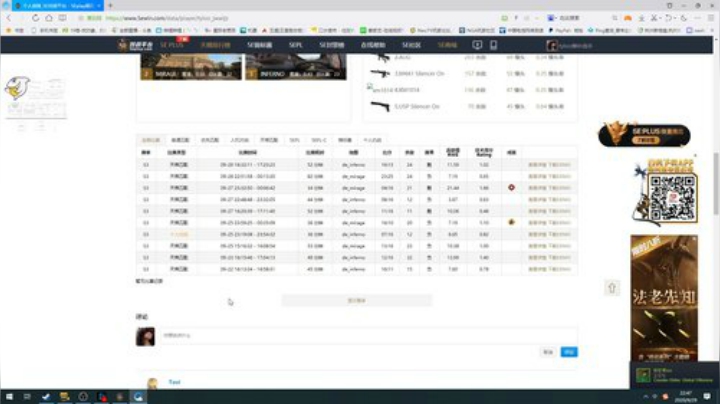The image size is (720, 404).
Task: Open the browser home page icon
Action: (x=49, y=18)
